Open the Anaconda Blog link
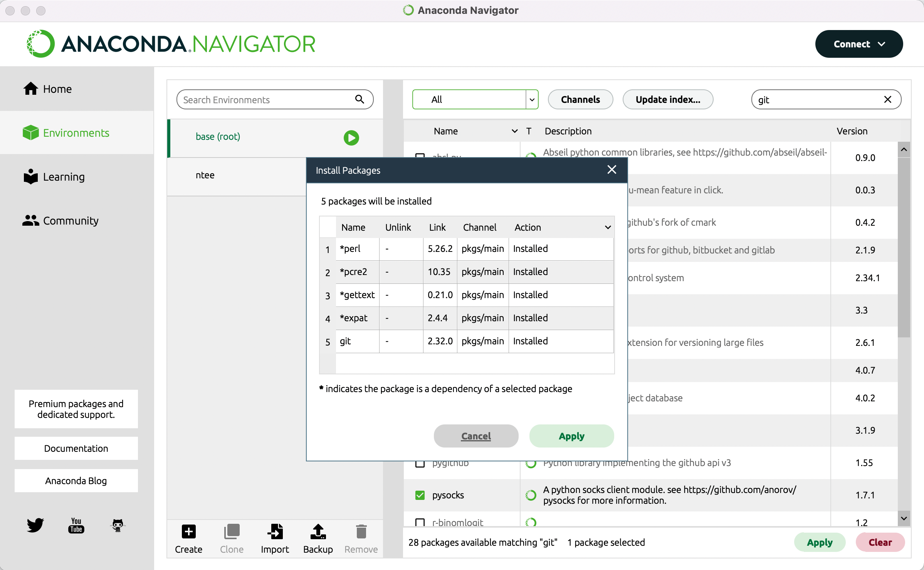Viewport: 924px width, 570px height. [76, 481]
